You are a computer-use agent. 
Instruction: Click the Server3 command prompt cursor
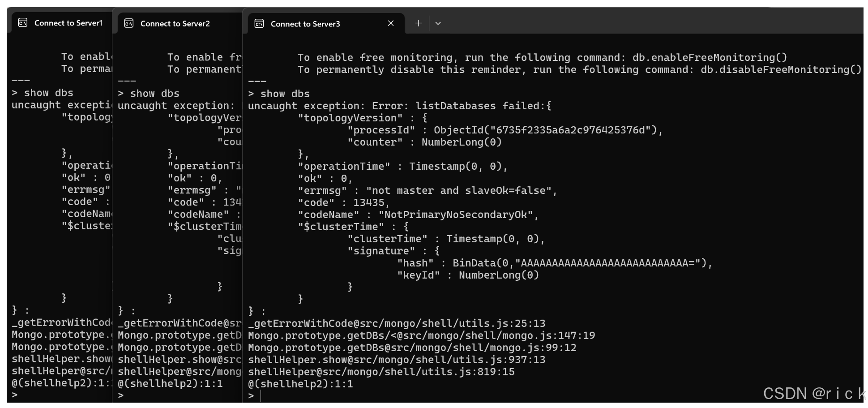point(261,396)
